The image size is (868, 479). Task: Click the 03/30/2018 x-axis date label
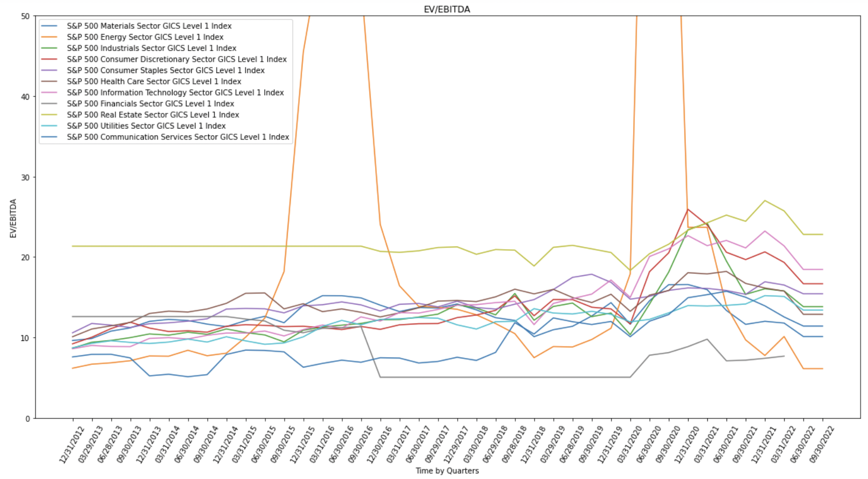[x=475, y=444]
